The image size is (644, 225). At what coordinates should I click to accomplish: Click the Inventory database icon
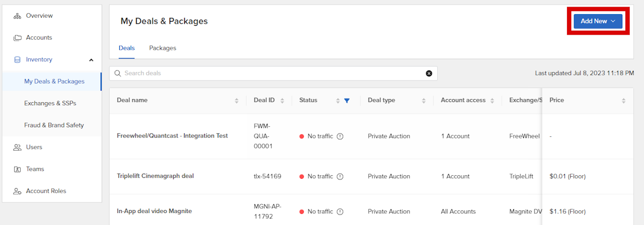pos(18,60)
